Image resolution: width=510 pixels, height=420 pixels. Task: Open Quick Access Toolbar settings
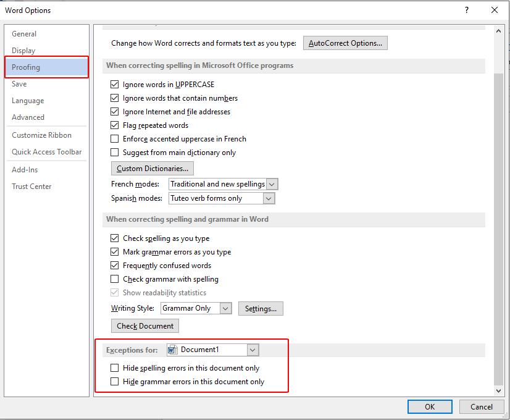[46, 152]
